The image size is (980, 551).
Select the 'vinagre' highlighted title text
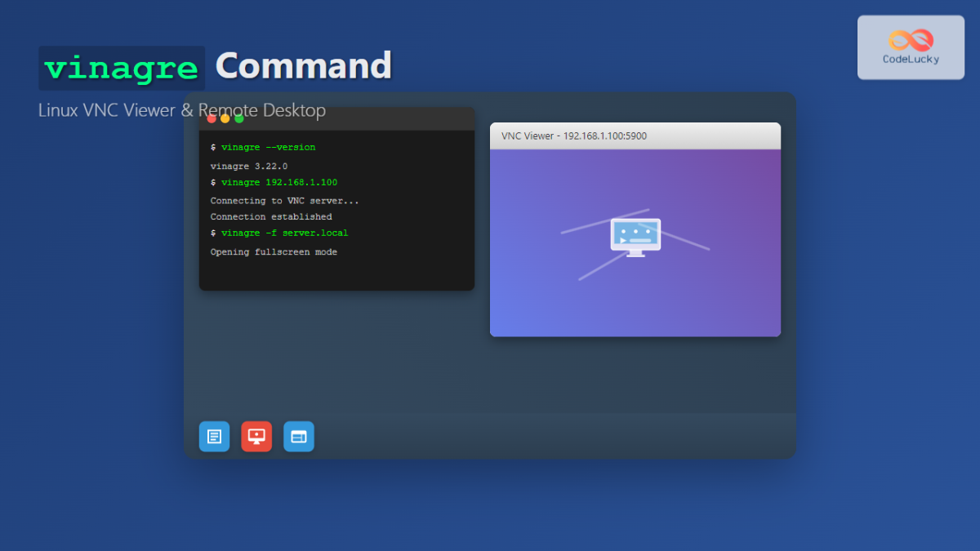[x=121, y=67]
